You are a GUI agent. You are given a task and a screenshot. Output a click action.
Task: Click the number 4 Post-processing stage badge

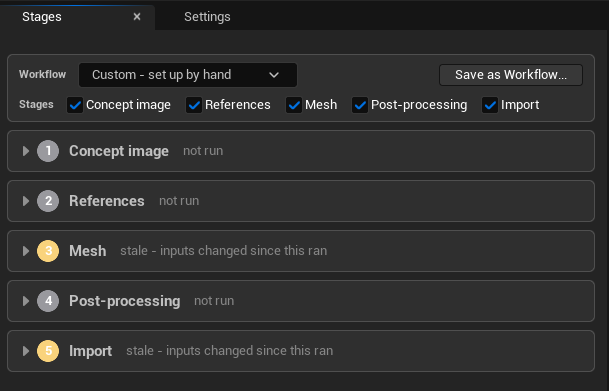click(48, 301)
